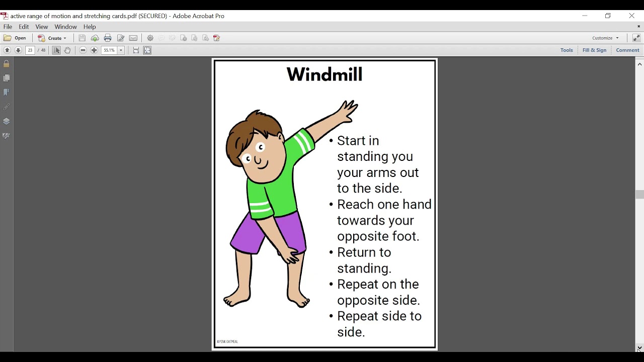Open the Comment pane
Screen dimensions: 644x362
627,50
